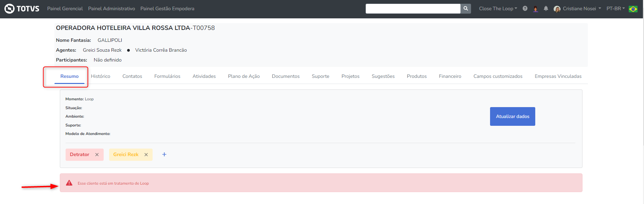
Task: Open the Financeiro tab
Action: pyautogui.click(x=450, y=76)
